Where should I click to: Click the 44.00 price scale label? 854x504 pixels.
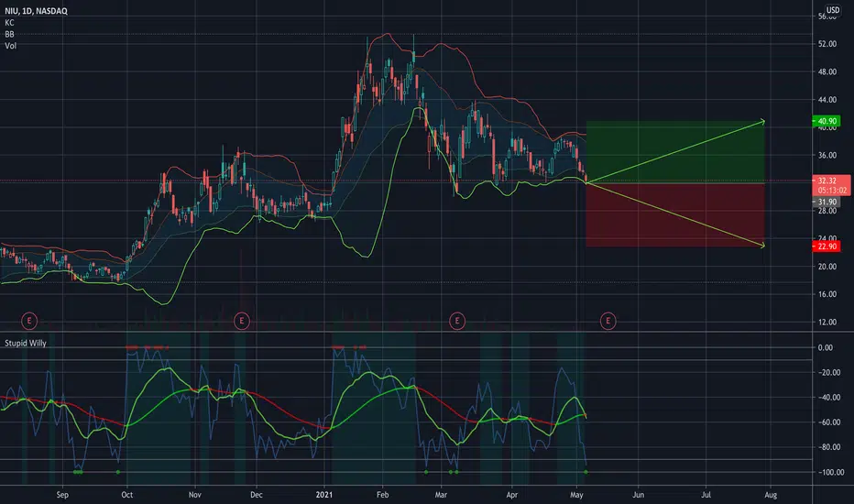click(827, 100)
